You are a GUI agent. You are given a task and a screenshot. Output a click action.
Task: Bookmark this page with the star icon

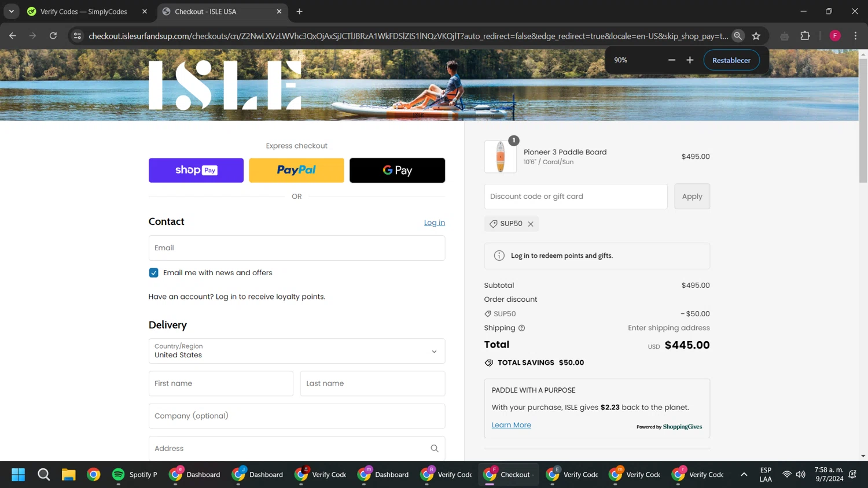point(756,36)
